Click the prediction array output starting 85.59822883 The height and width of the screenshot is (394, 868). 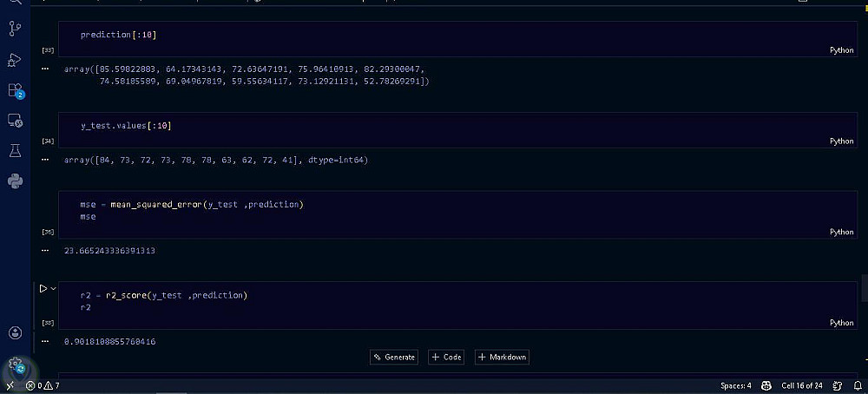click(x=247, y=76)
